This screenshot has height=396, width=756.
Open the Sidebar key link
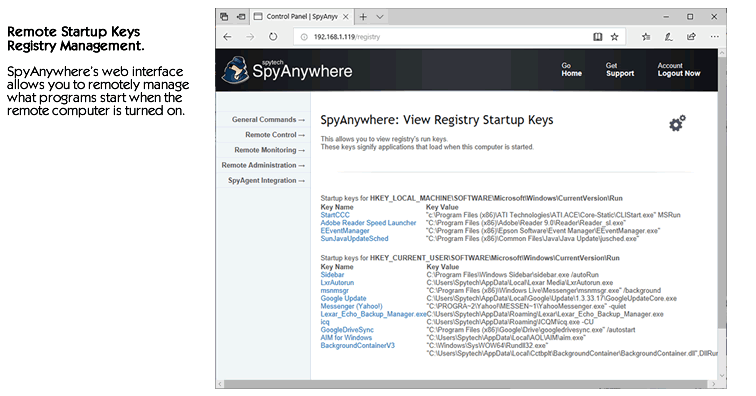coord(332,275)
